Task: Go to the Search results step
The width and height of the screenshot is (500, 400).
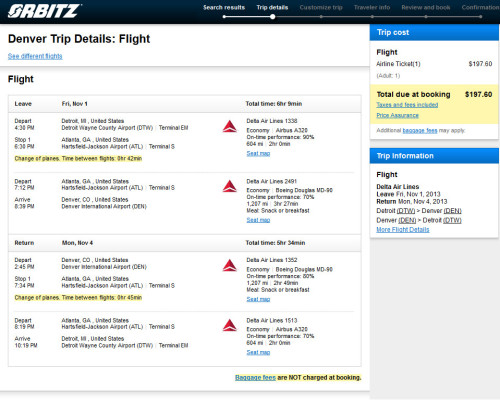Action: (224, 7)
